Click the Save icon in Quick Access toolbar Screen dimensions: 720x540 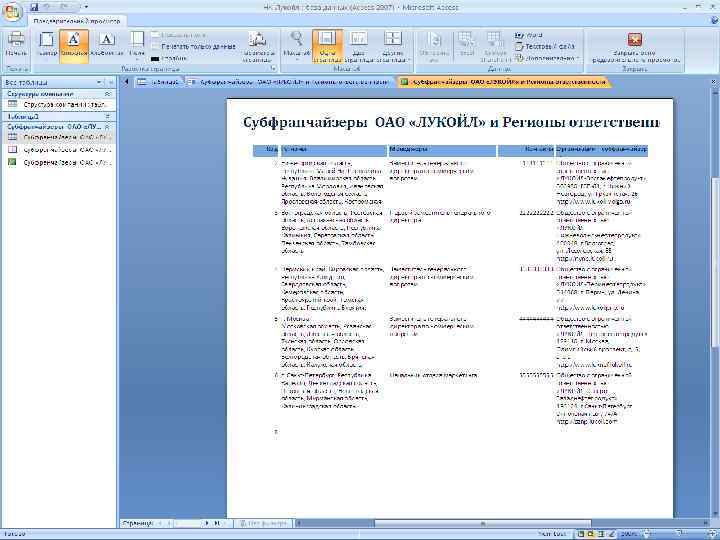[34, 7]
